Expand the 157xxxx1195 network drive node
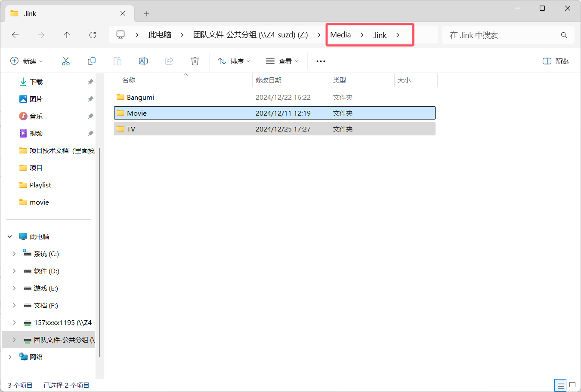This screenshot has width=581, height=392. [14, 322]
